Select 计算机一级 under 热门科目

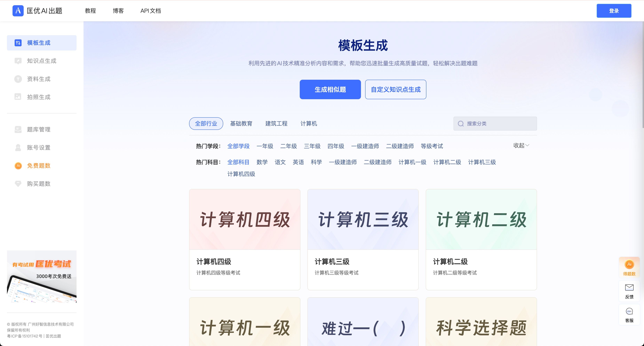pyautogui.click(x=412, y=162)
